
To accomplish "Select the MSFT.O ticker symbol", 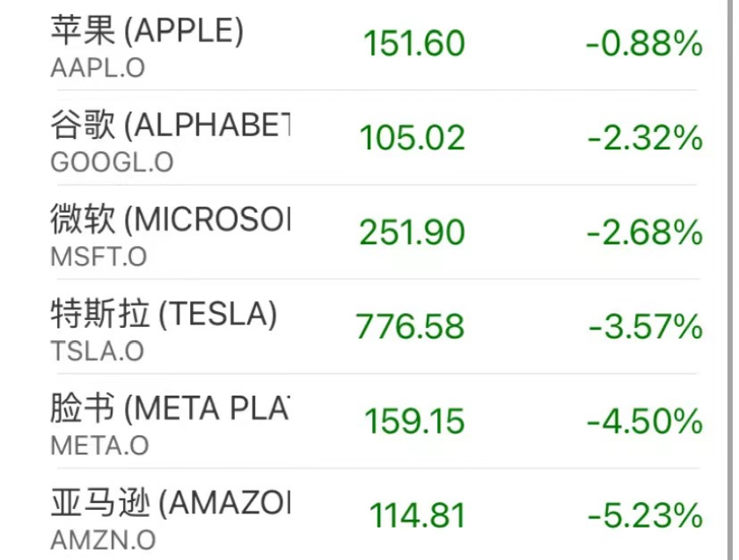I will coord(99,258).
